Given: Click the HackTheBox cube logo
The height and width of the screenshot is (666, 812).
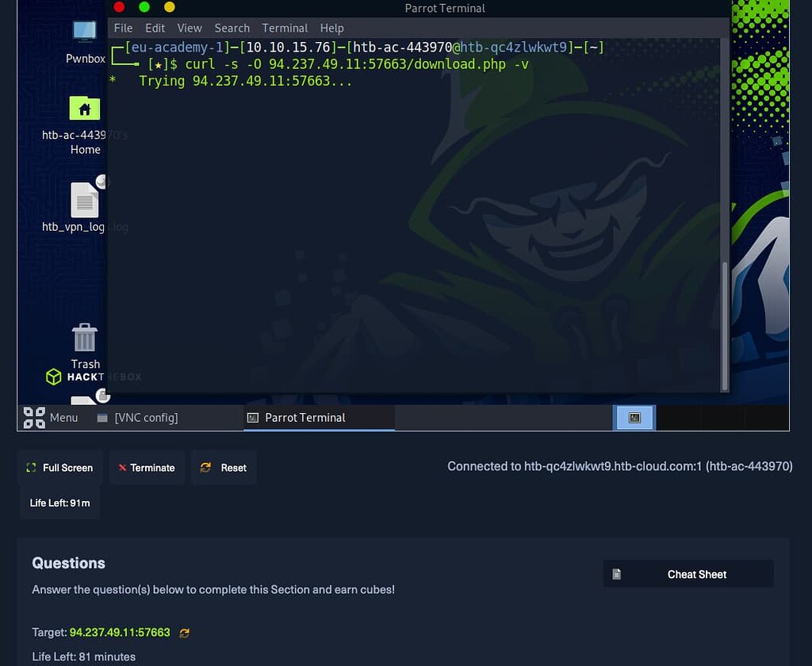Looking at the screenshot, I should coord(53,377).
